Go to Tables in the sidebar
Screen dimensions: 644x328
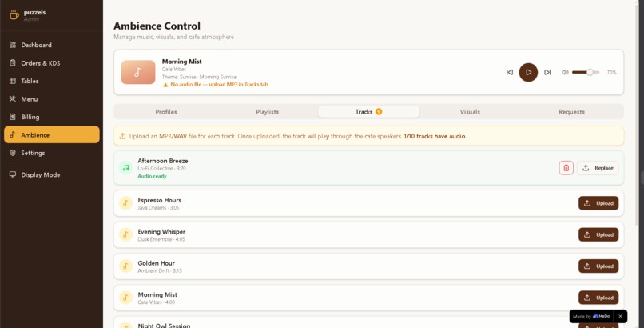[52, 81]
